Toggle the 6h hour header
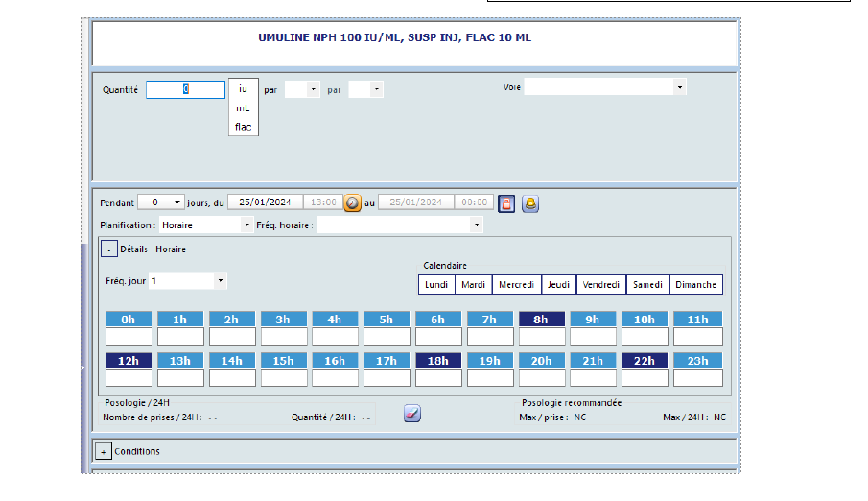The image size is (868, 501). (x=438, y=320)
